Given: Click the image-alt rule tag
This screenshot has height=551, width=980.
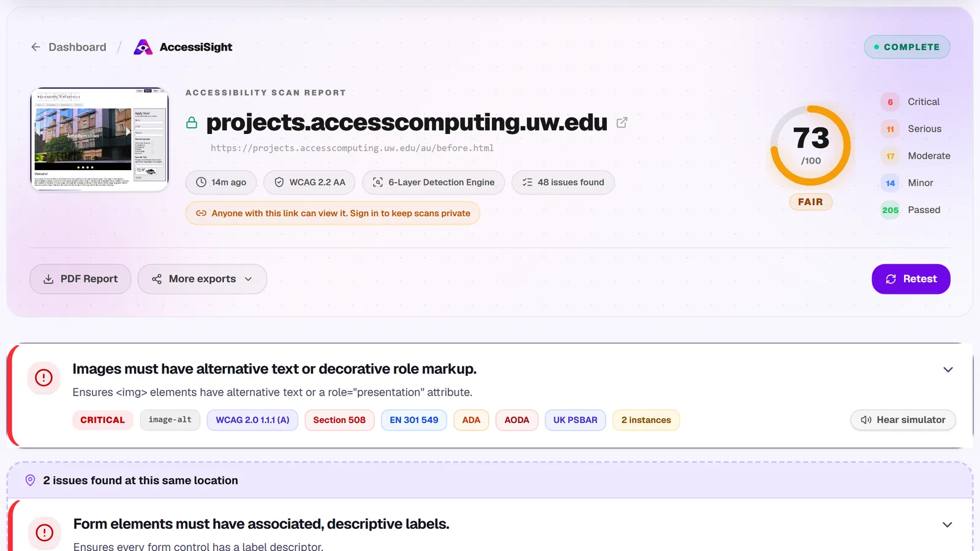Looking at the screenshot, I should point(170,420).
